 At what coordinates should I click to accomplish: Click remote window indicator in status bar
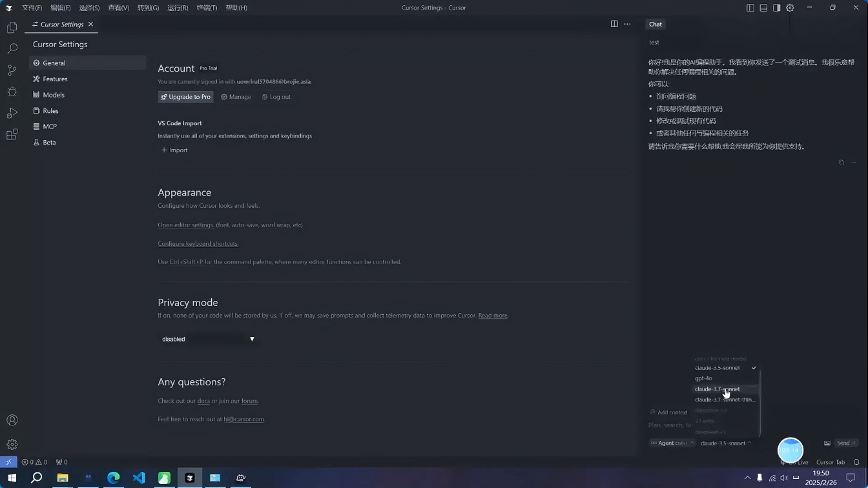click(8, 462)
